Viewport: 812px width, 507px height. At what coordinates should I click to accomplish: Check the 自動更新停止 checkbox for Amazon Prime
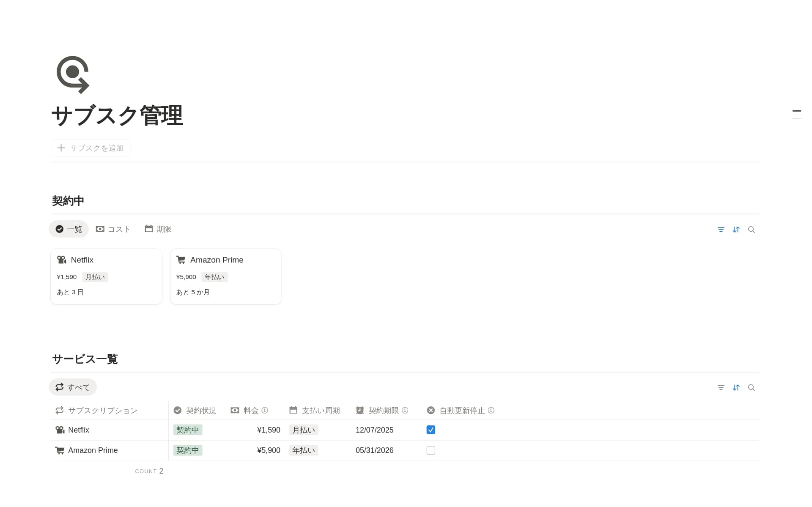pos(431,450)
